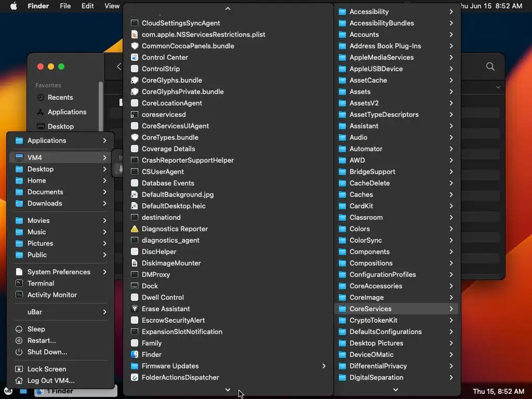The image size is (532, 399).
Task: Click the Lock Screen icon
Action: pyautogui.click(x=19, y=369)
